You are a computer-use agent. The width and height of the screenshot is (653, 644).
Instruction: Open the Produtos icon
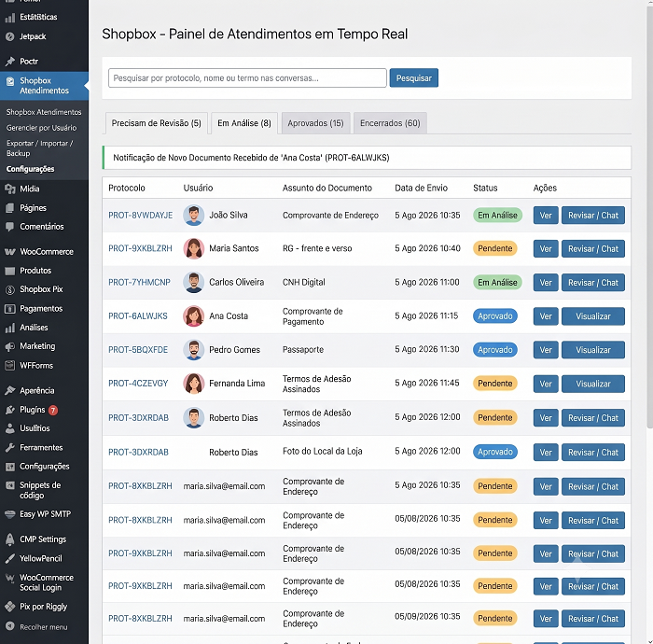click(x=10, y=272)
